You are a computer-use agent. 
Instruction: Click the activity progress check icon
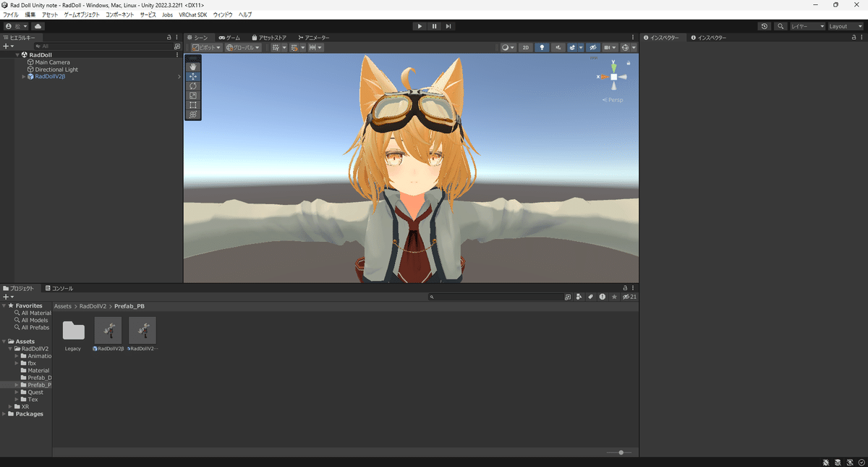(x=861, y=462)
